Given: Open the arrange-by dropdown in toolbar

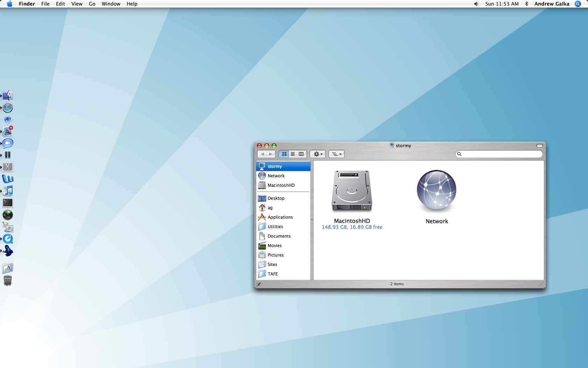Looking at the screenshot, I should [337, 154].
